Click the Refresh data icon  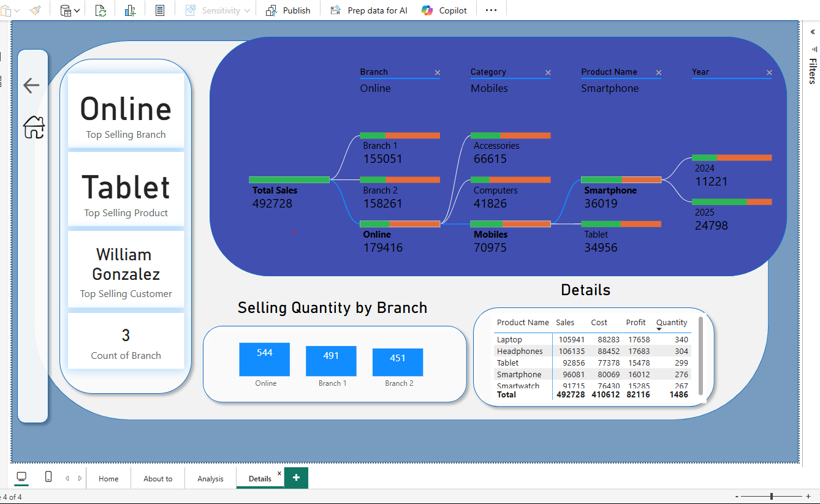point(101,10)
